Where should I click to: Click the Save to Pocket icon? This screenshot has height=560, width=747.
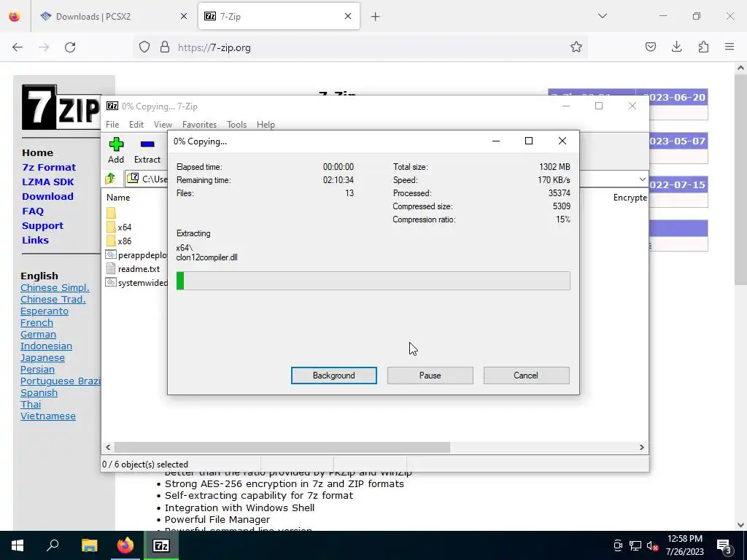(x=650, y=47)
